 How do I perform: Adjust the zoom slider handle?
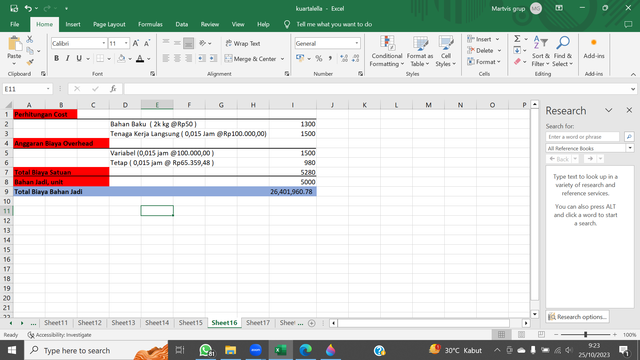point(585,335)
